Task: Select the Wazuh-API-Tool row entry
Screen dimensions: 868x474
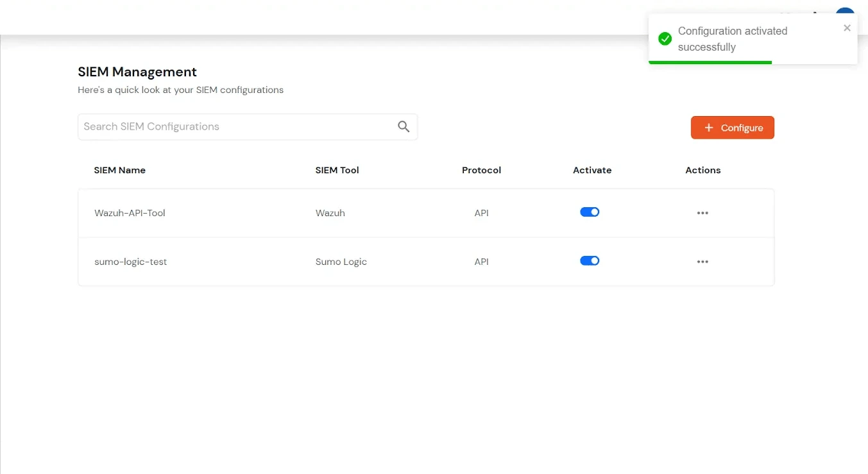Action: coord(130,212)
